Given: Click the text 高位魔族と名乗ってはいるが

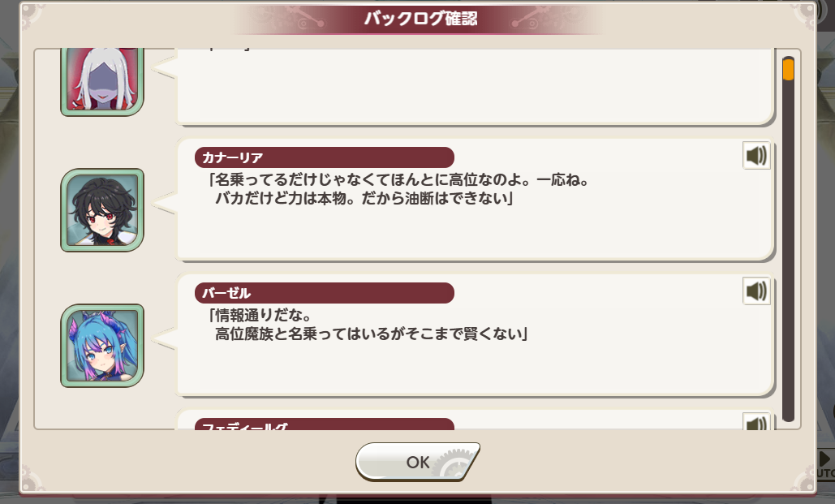Looking at the screenshot, I should (371, 334).
